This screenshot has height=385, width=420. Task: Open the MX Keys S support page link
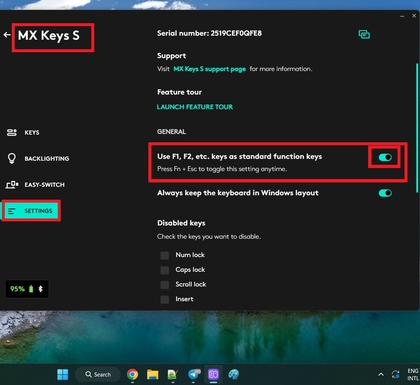(210, 69)
